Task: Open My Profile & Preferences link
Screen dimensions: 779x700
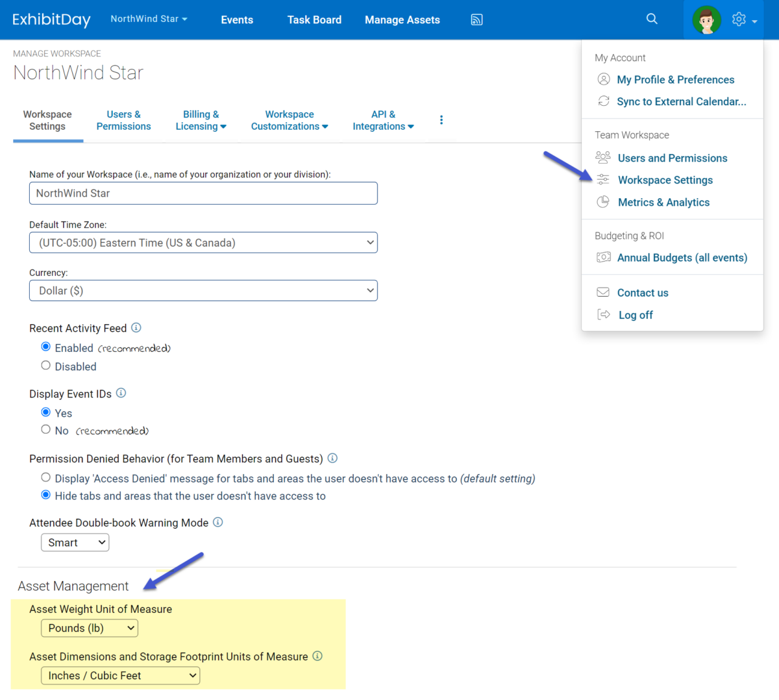Action: [x=676, y=80]
